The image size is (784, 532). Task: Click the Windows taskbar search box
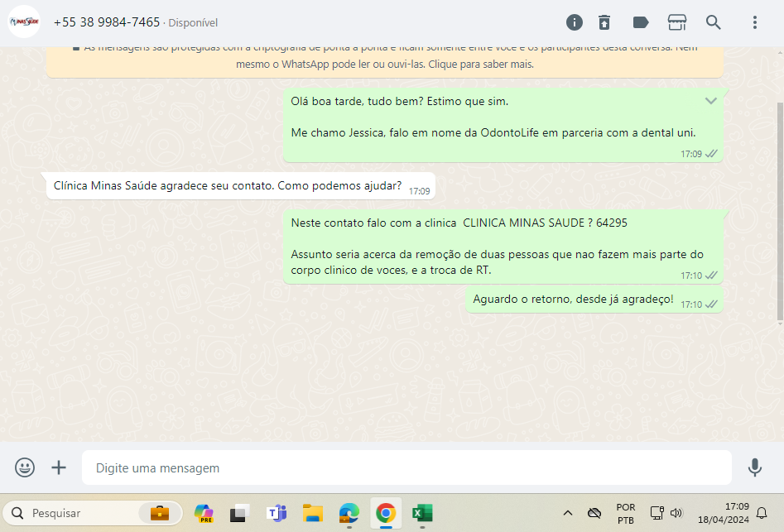tap(93, 513)
